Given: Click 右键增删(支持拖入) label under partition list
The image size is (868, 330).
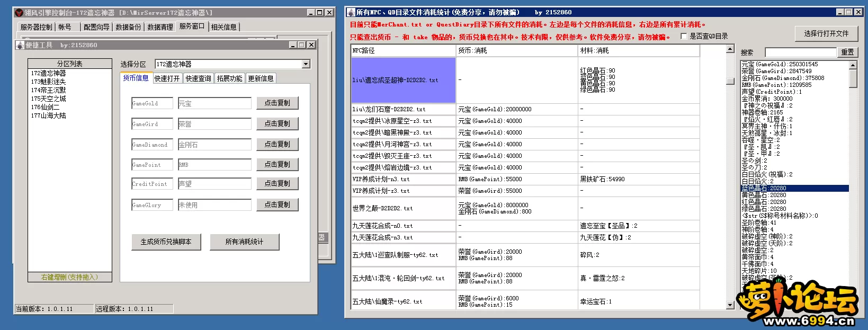Looking at the screenshot, I should [70, 277].
